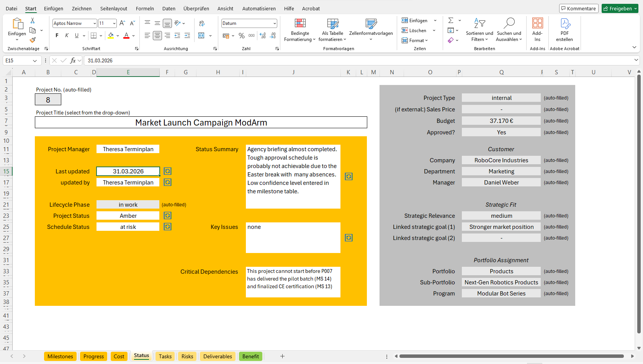Add a new sheet

pyautogui.click(x=282, y=356)
